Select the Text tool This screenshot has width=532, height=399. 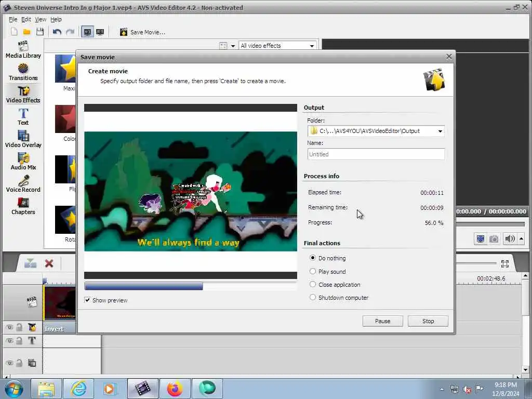23,117
